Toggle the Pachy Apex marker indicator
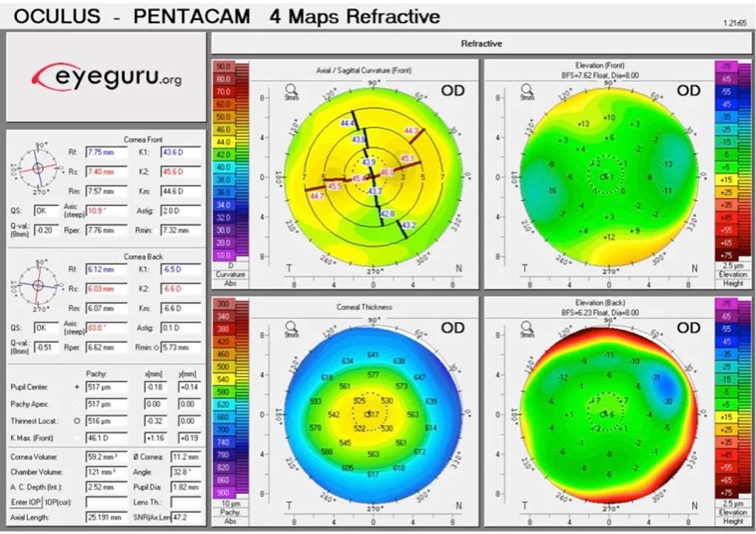756x534 pixels. pos(76,403)
